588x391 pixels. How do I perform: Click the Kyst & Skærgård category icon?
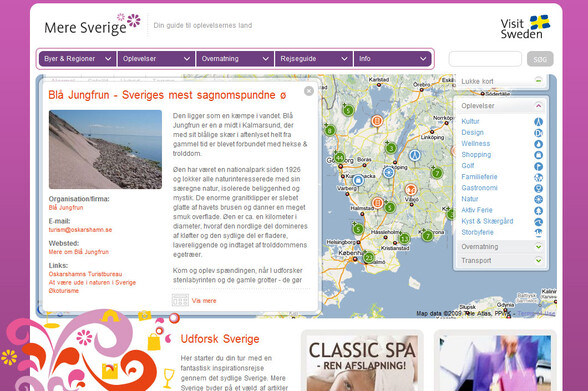[538, 222]
